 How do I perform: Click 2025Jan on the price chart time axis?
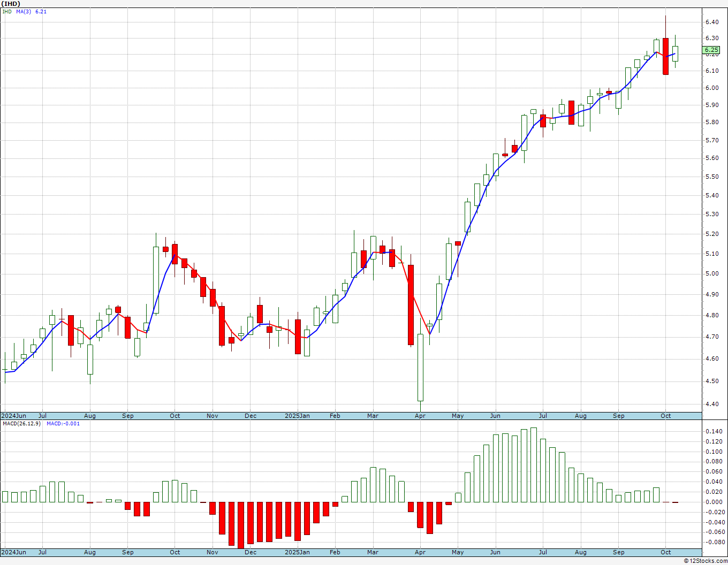pyautogui.click(x=297, y=416)
